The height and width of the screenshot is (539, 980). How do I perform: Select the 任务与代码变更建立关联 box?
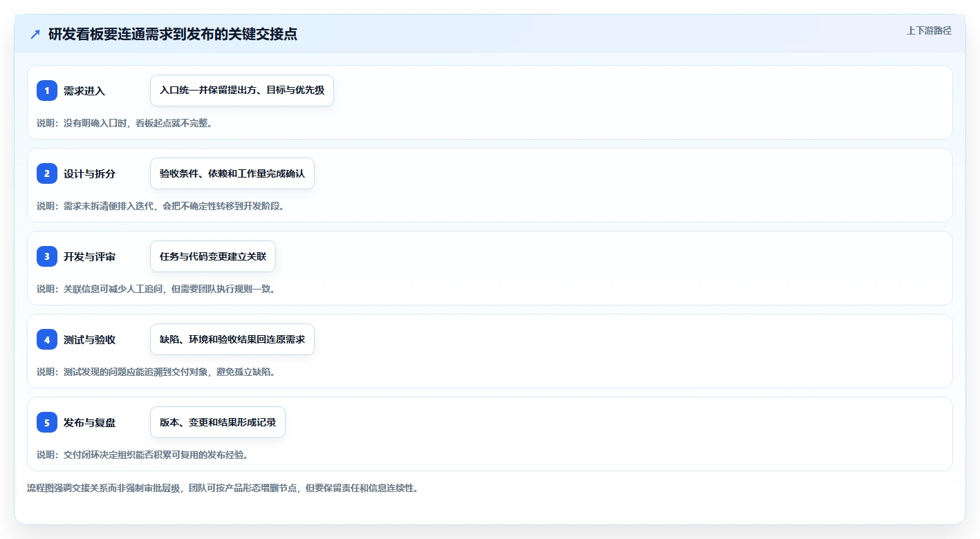(213, 256)
